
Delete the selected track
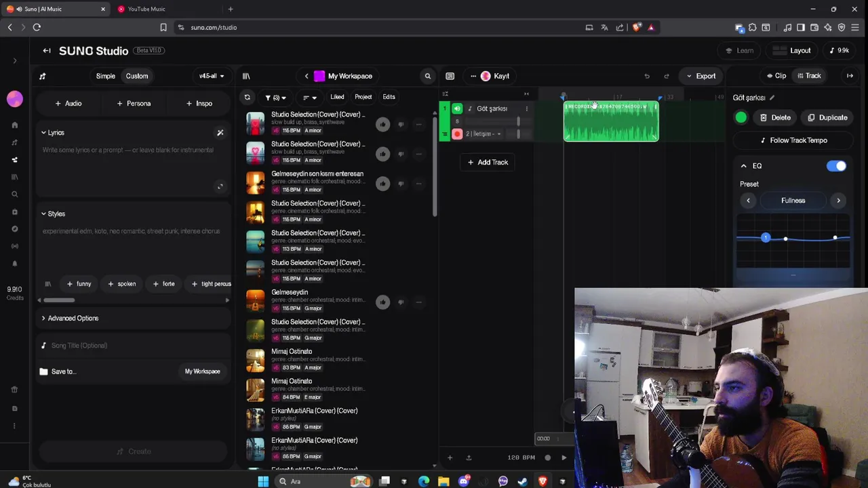775,118
